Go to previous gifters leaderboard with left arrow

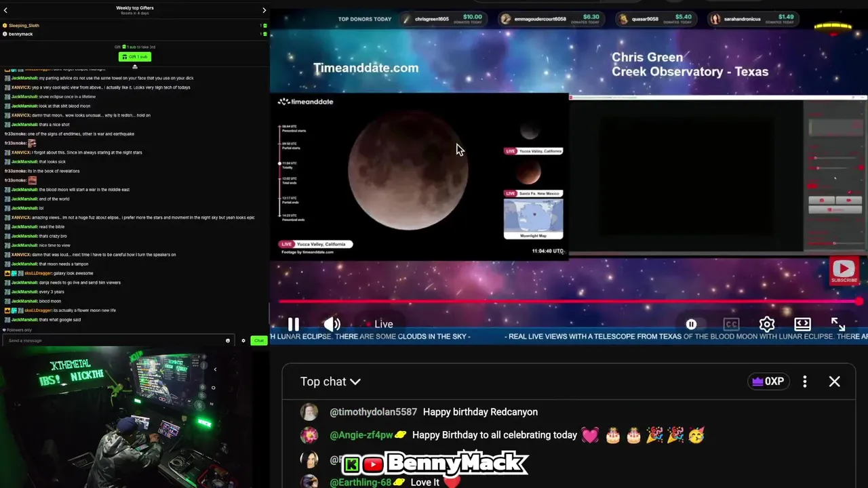coord(5,10)
